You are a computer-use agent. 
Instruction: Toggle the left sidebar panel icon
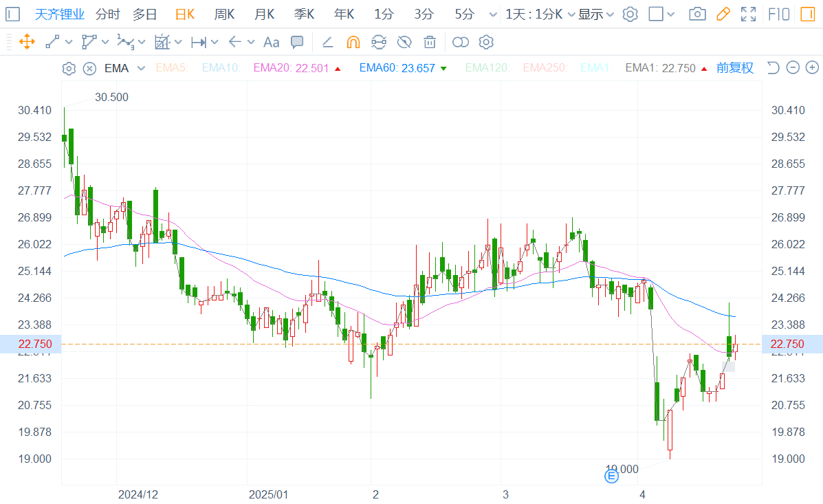click(x=12, y=14)
